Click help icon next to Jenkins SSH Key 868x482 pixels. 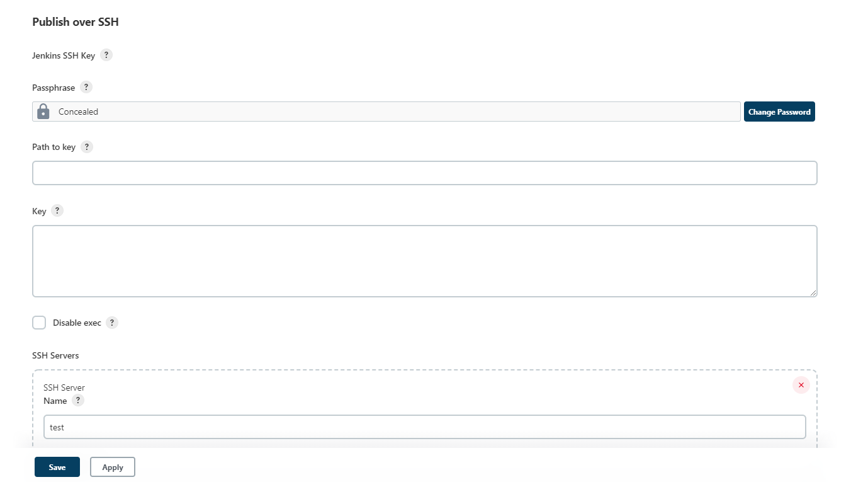tap(106, 55)
